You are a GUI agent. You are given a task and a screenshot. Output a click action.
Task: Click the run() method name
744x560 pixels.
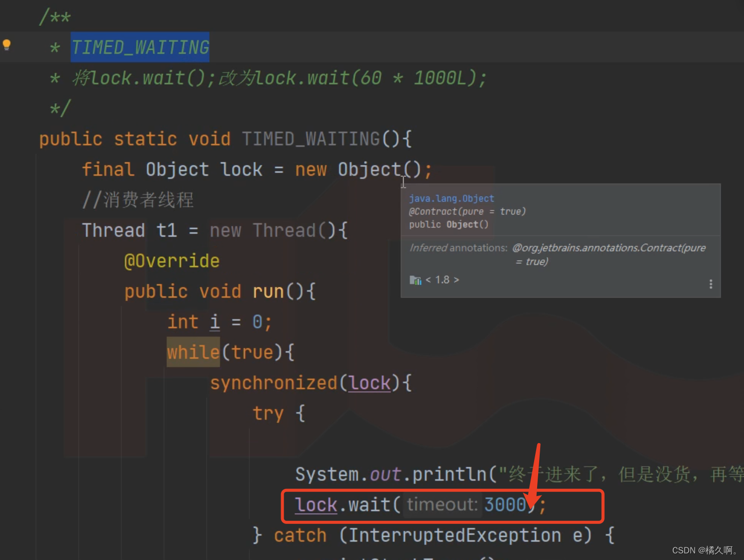click(x=268, y=291)
